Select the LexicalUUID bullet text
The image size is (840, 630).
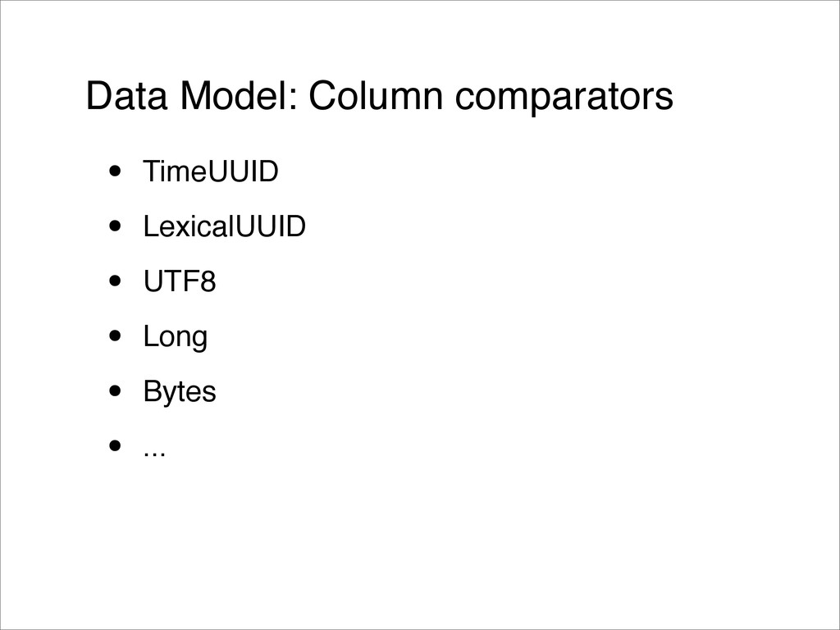(225, 226)
